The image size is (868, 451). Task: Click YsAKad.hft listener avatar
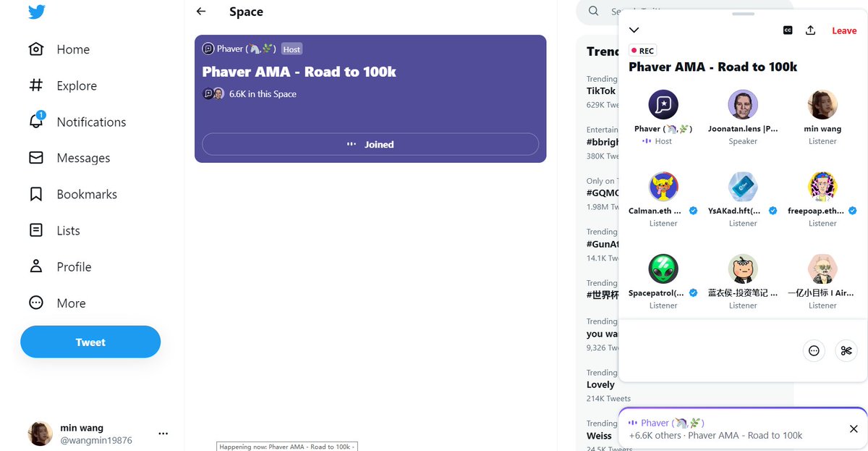[743, 187]
